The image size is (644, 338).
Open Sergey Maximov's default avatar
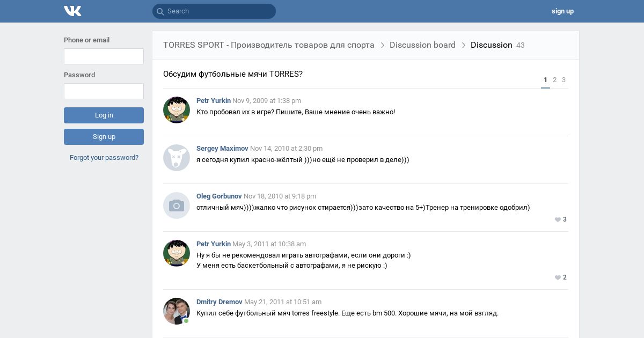pos(177,158)
